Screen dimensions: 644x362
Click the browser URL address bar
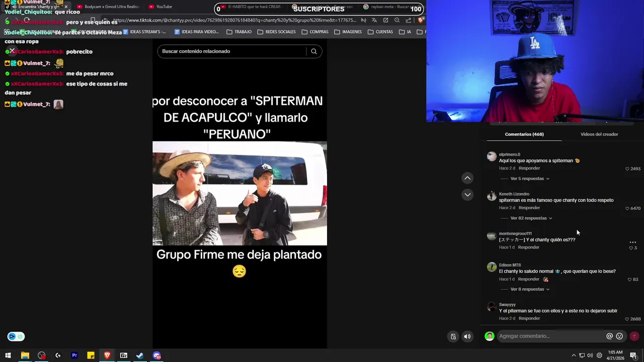click(x=234, y=20)
